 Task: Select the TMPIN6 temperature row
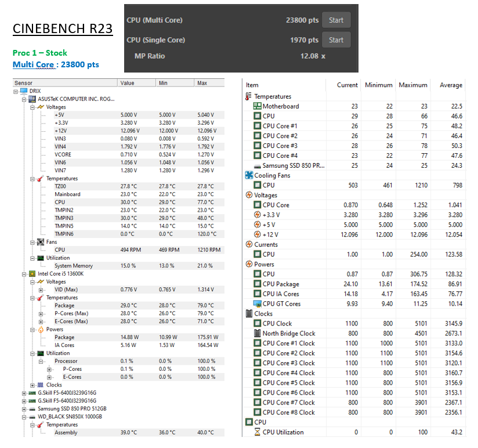[139, 234]
